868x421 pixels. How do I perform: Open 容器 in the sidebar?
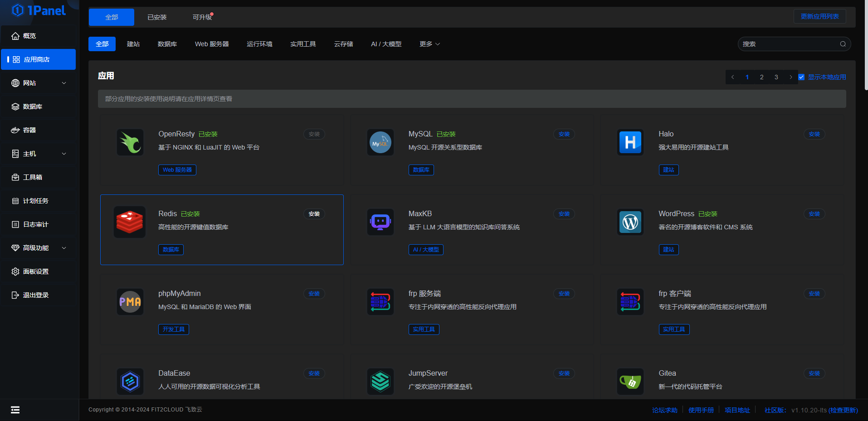pos(38,130)
